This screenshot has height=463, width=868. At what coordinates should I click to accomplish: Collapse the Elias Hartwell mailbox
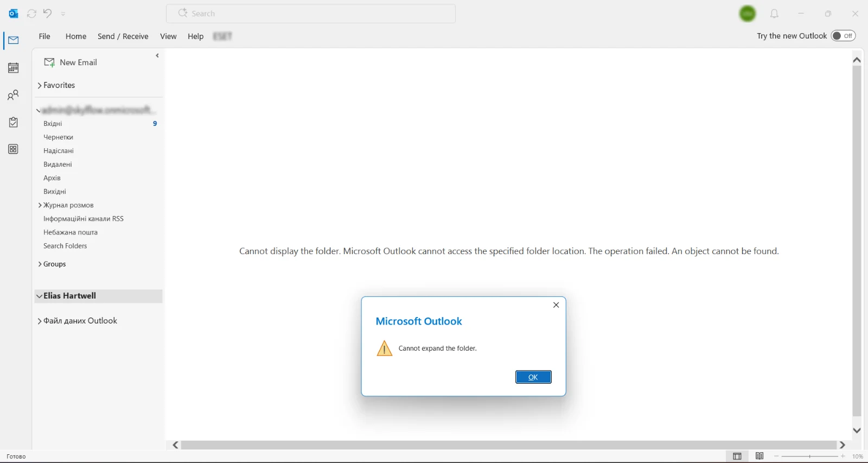(x=39, y=296)
